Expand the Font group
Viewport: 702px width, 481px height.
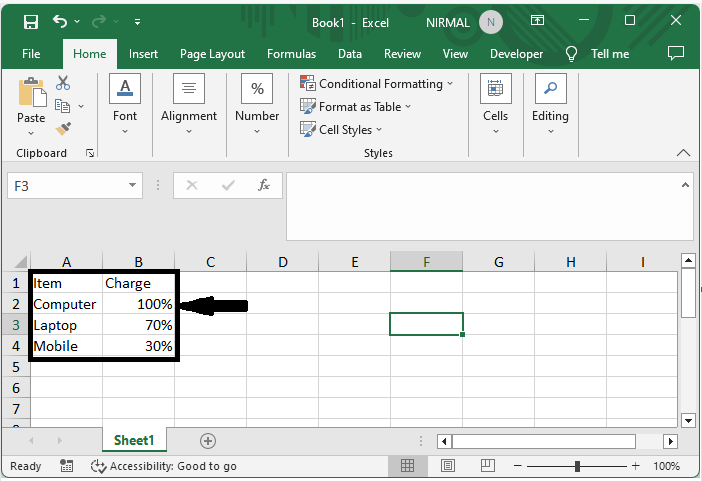tap(125, 105)
